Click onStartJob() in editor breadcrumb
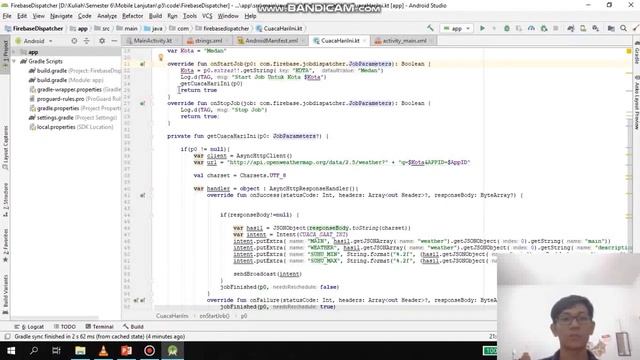This screenshot has height=360, width=640. pos(214,316)
